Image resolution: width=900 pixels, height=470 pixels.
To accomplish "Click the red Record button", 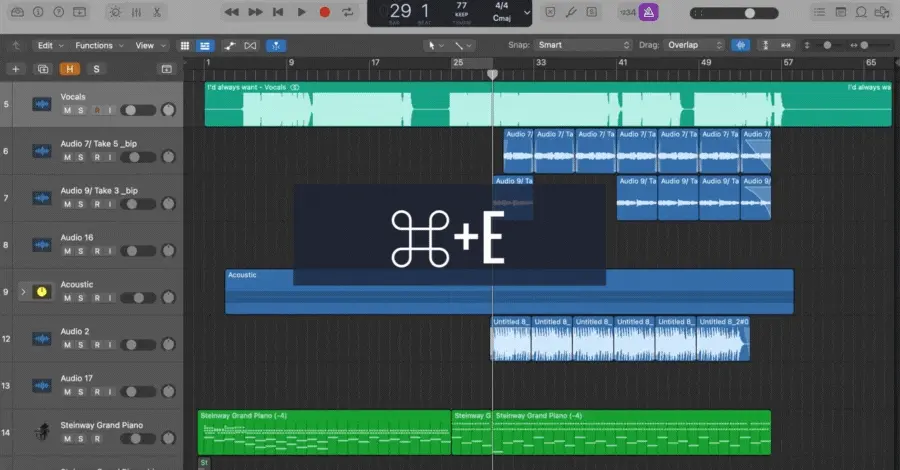I will coord(324,12).
